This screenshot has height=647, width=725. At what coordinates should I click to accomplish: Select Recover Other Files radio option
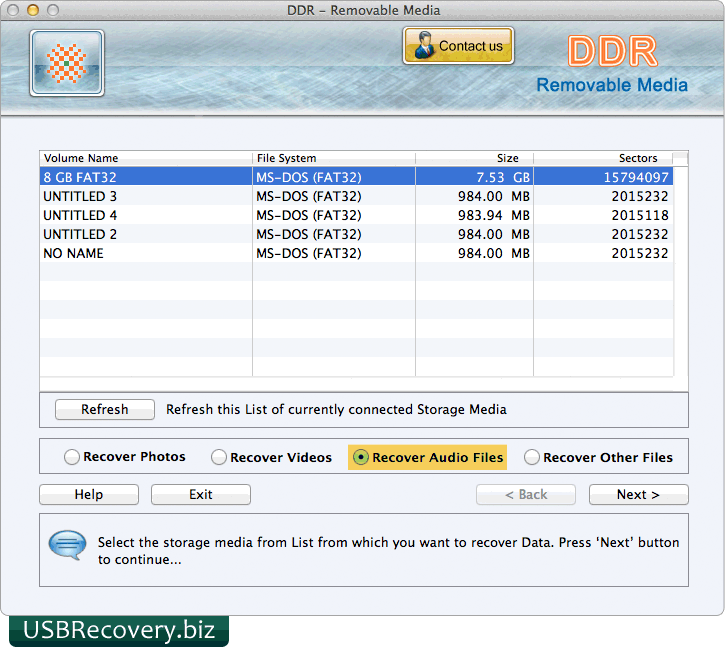click(533, 457)
